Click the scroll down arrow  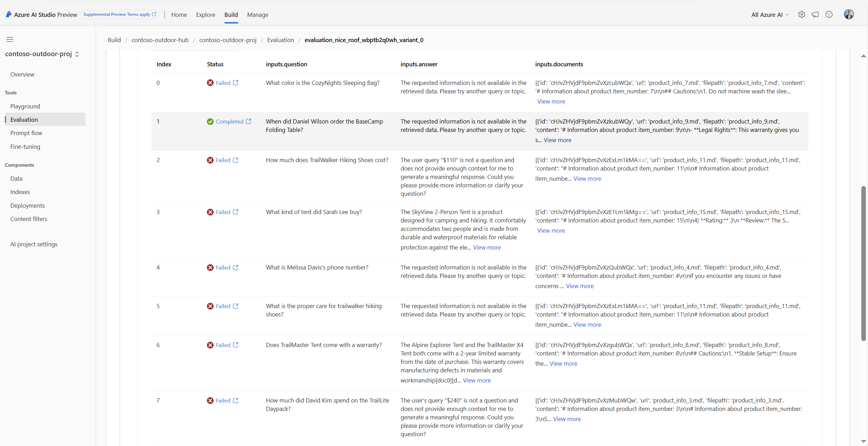tap(863, 441)
